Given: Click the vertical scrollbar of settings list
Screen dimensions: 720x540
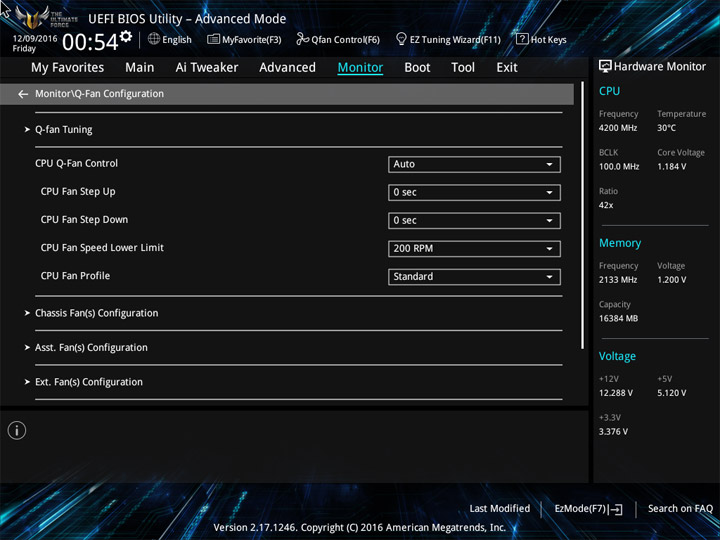Looking at the screenshot, I should coord(582,215).
